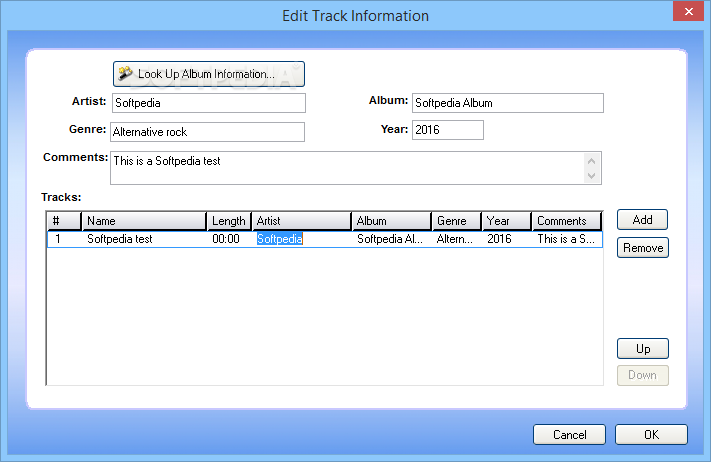Click the 'Softpedia Al...' album cell
The image size is (711, 462).
tap(390, 239)
